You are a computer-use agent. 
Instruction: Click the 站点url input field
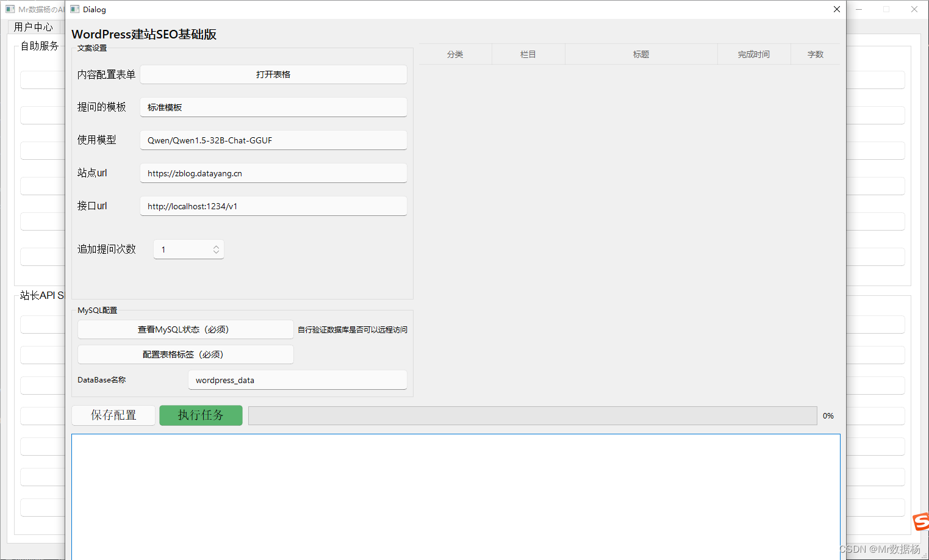click(x=273, y=173)
